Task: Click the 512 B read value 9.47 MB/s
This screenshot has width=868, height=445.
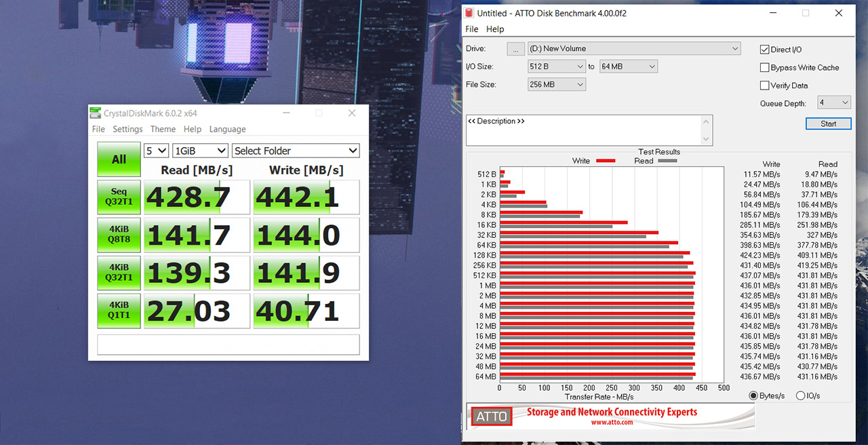Action: [821, 174]
